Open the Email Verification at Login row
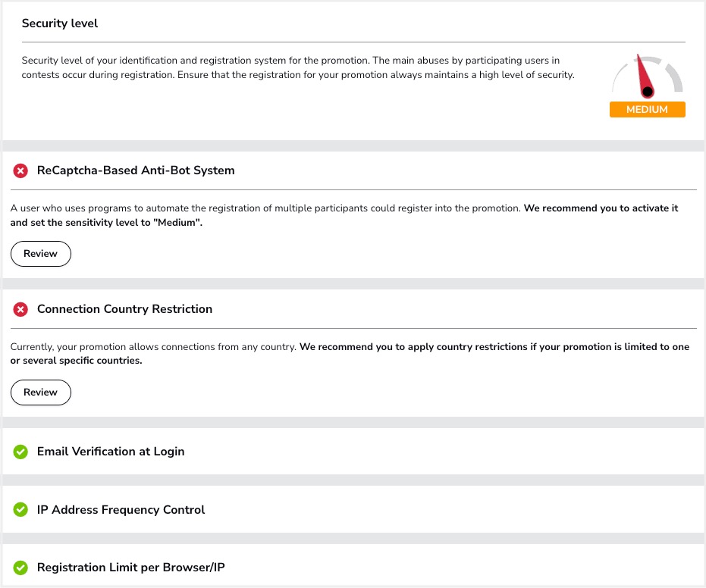The image size is (706, 588). click(x=111, y=452)
